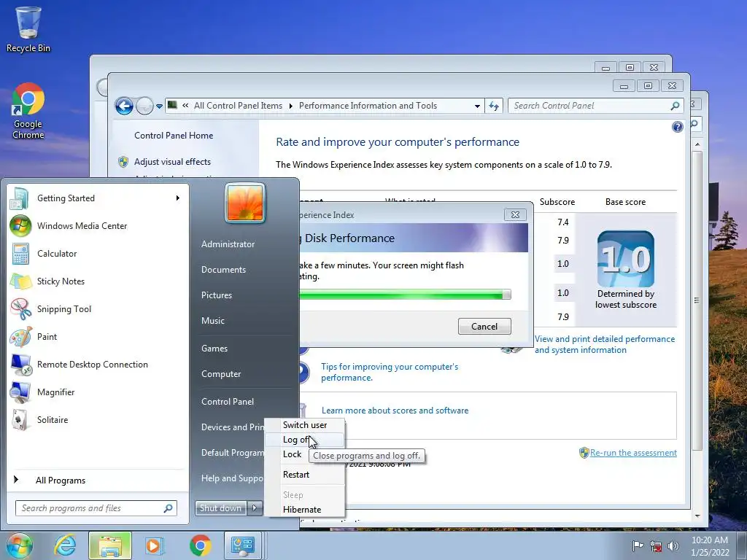Open the shut down options arrow
Screen dimensions: 747x560
pos(255,508)
